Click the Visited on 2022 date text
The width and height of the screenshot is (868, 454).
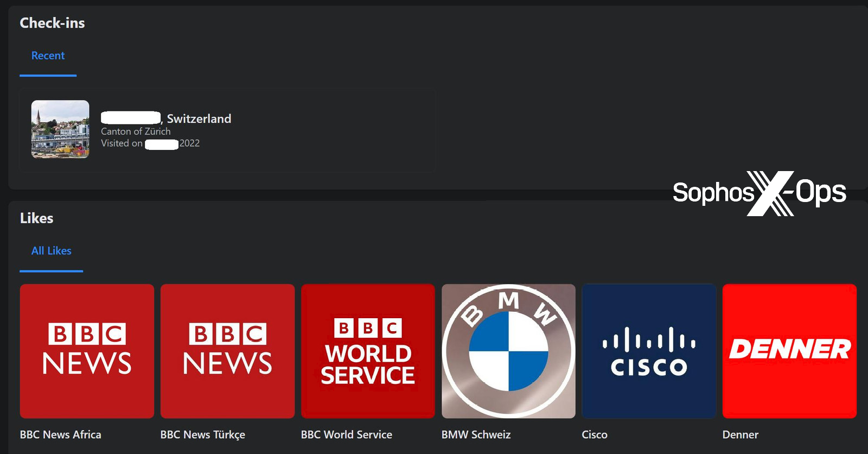[x=150, y=143]
